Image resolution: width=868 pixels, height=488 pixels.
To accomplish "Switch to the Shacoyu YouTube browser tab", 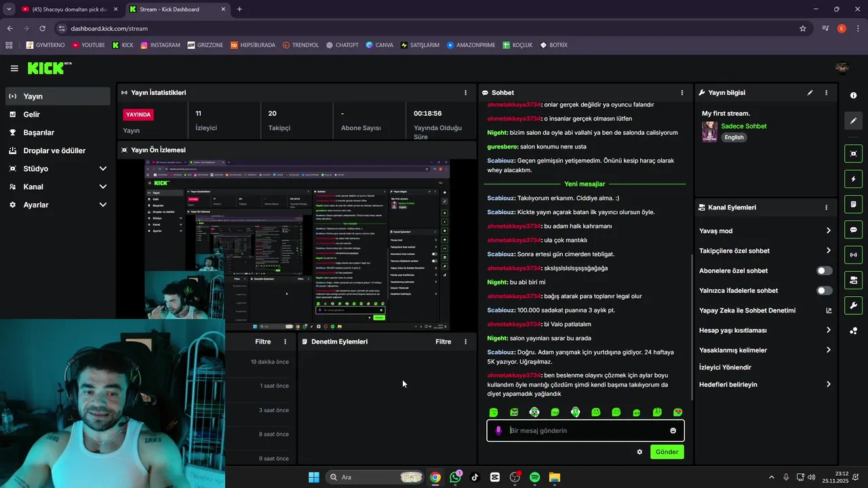I will click(x=69, y=9).
